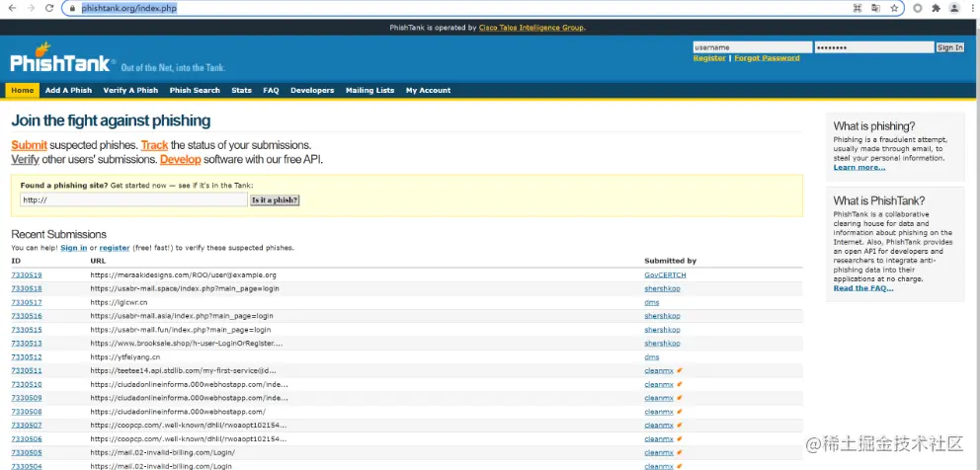Click the orange icon on row 7330505
This screenshot has width=980, height=470.
pos(680,452)
